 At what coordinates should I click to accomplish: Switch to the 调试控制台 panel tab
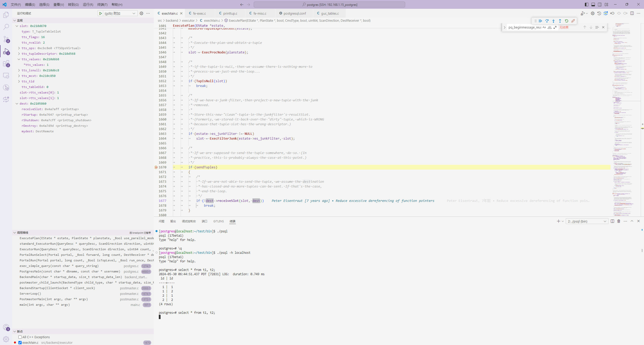189,221
